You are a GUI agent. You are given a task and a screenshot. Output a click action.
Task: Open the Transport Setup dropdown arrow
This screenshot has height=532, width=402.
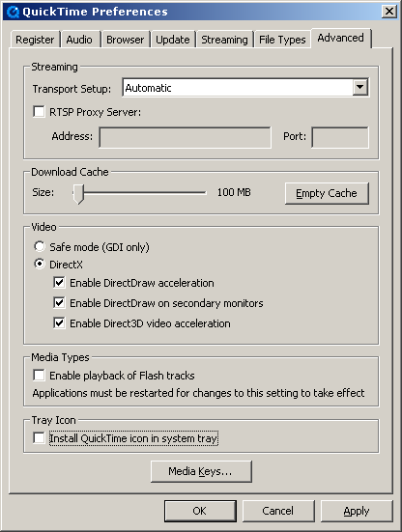click(x=359, y=88)
